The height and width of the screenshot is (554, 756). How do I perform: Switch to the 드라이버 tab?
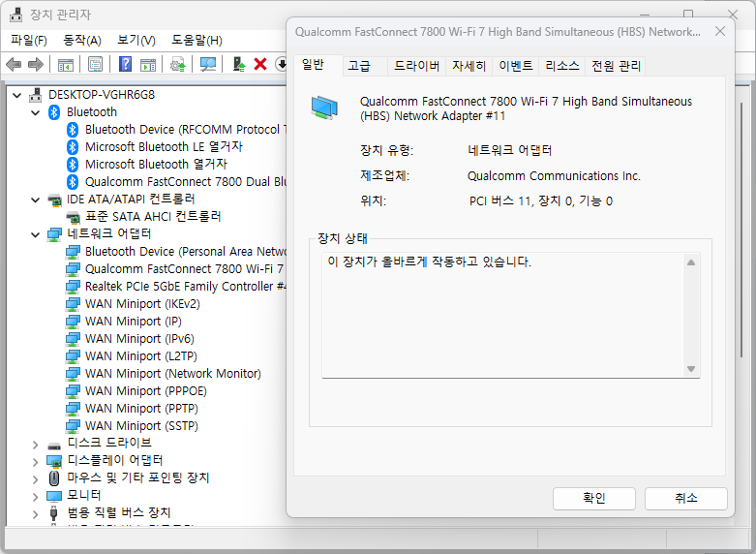point(417,66)
